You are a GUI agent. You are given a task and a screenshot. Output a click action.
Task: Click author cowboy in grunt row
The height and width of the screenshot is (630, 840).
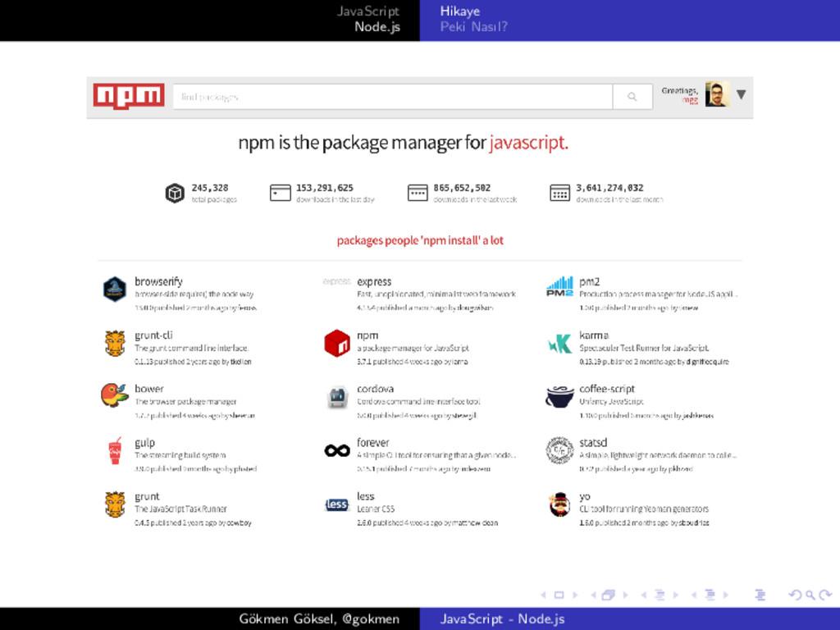tap(239, 523)
